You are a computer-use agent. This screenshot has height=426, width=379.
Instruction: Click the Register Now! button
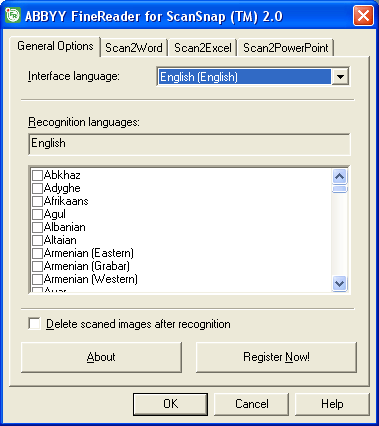coord(276,357)
